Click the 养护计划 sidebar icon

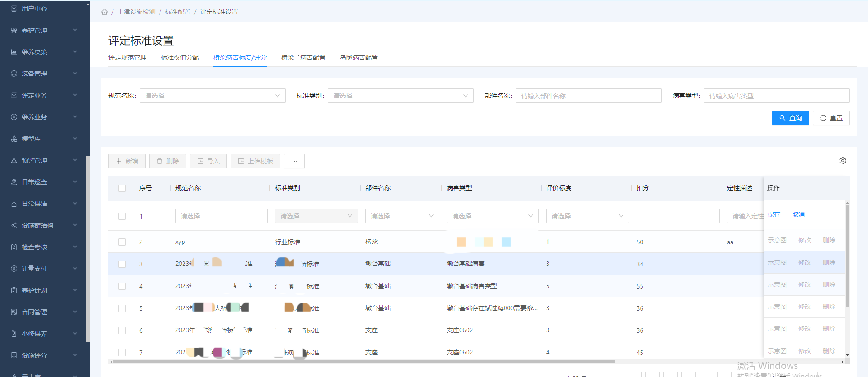[x=14, y=290]
